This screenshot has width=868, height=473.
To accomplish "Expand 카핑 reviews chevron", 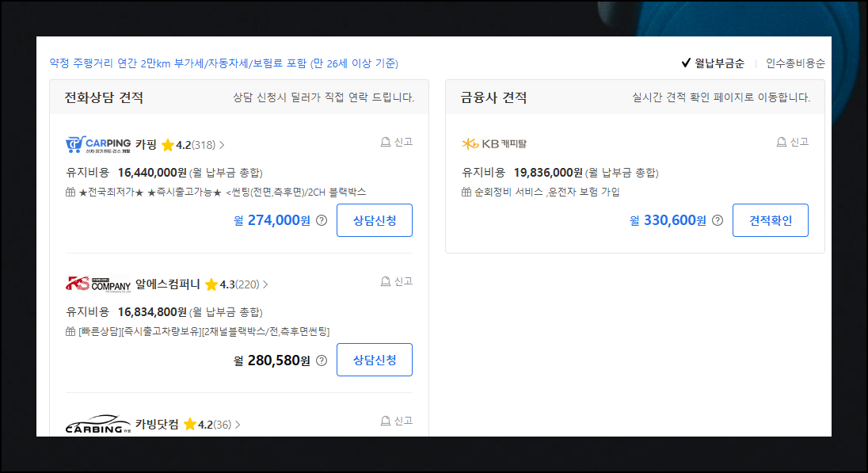I will point(222,145).
